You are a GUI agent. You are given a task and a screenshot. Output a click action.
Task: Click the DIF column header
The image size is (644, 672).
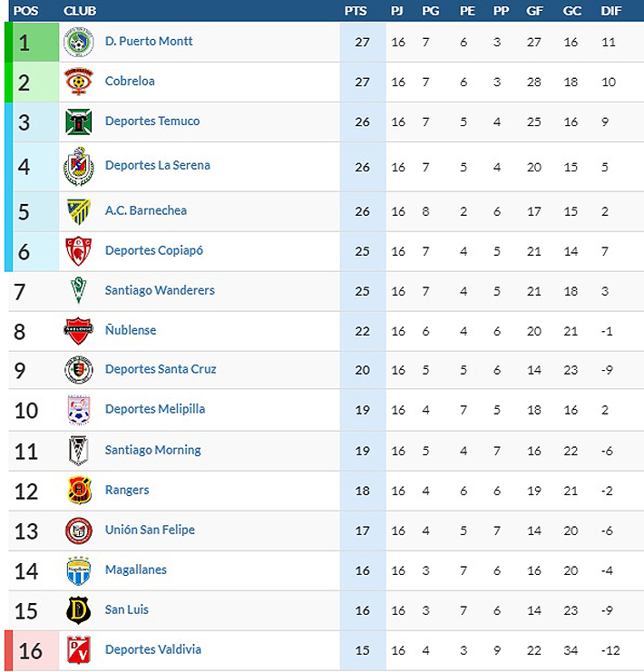611,11
